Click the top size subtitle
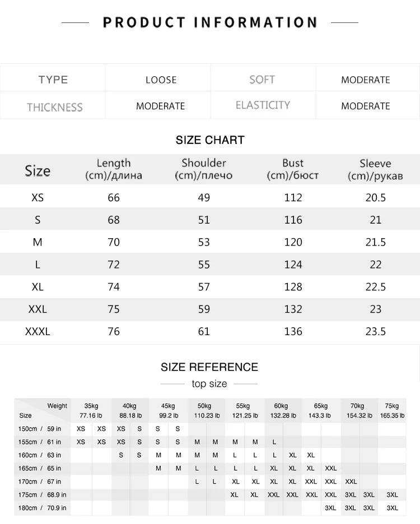 click(x=209, y=384)
